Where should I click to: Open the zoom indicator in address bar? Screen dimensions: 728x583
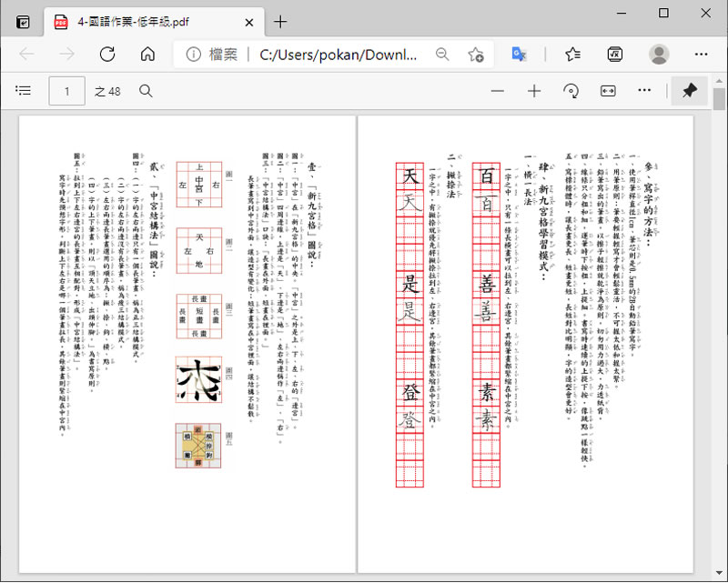tap(442, 55)
